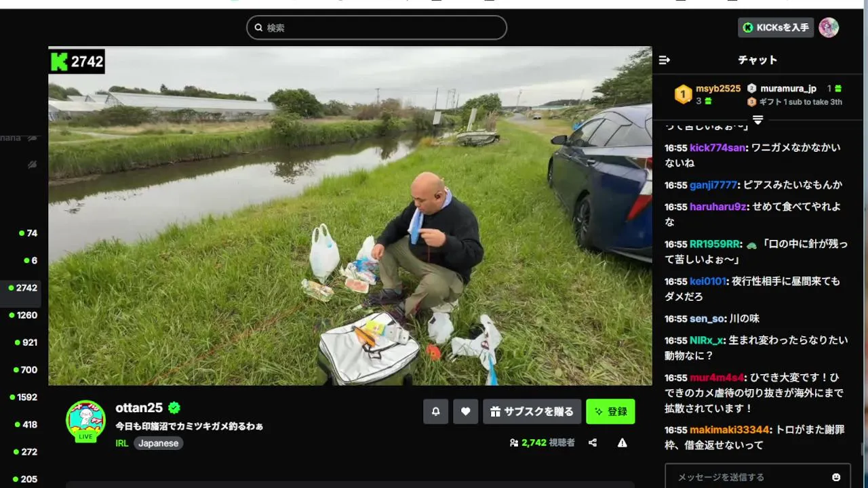
Task: Click the share stream icon
Action: [593, 443]
